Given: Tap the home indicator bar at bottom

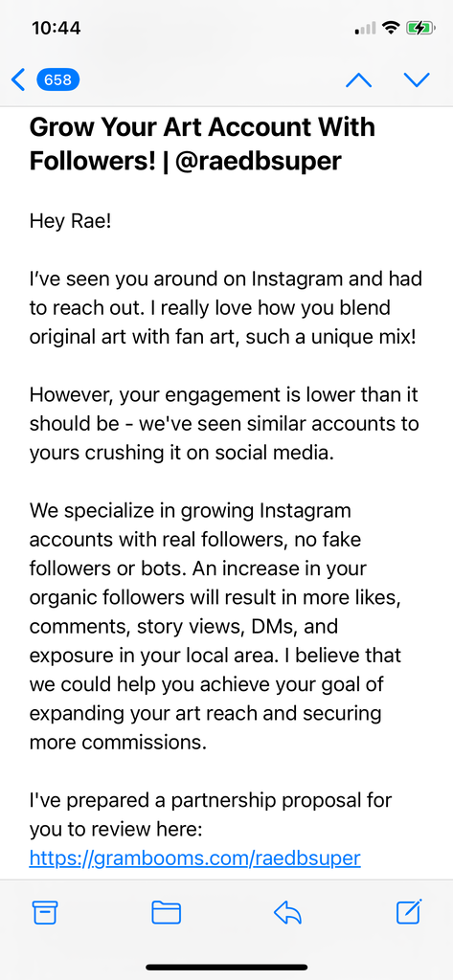Looking at the screenshot, I should [x=226, y=967].
